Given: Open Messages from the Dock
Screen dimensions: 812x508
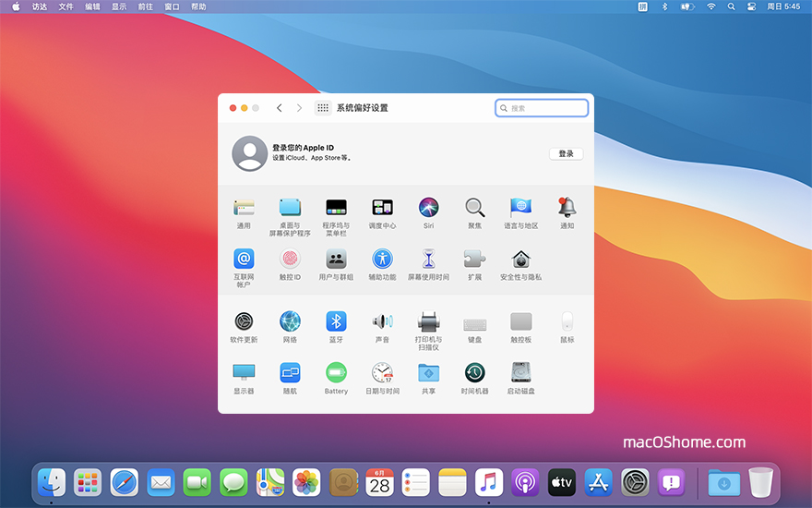Looking at the screenshot, I should [x=233, y=482].
